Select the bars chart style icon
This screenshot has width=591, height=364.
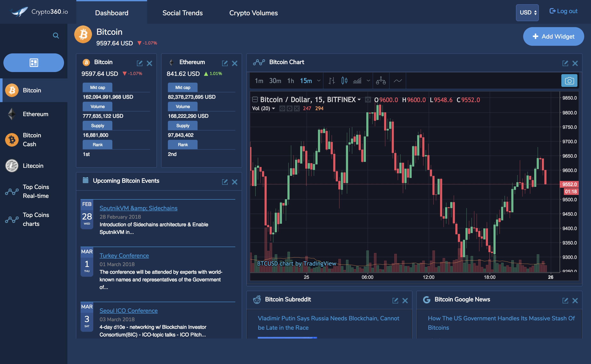[332, 81]
